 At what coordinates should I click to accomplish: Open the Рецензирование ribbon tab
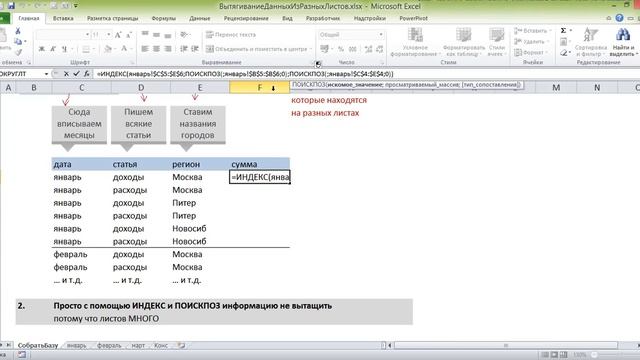coord(246,18)
